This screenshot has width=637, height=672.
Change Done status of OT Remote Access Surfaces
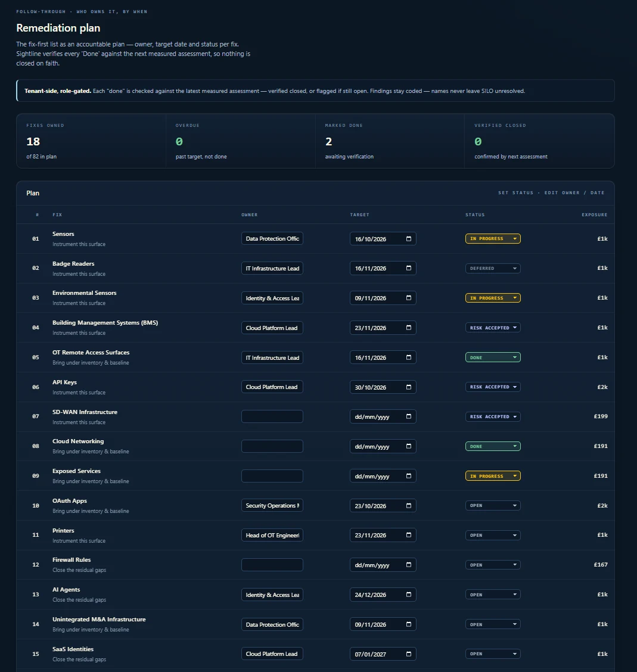(493, 357)
